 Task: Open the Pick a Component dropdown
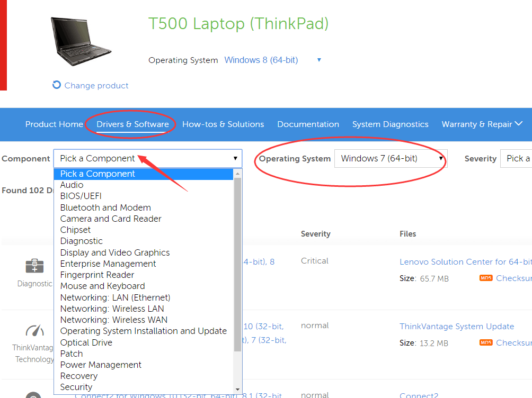point(148,158)
